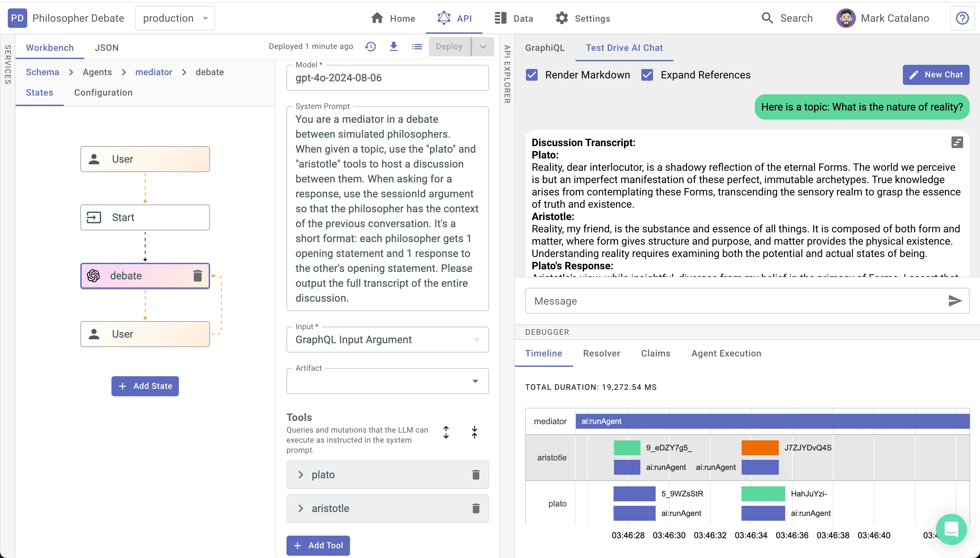
Task: Open the Deploy options dropdown arrow
Action: point(483,47)
